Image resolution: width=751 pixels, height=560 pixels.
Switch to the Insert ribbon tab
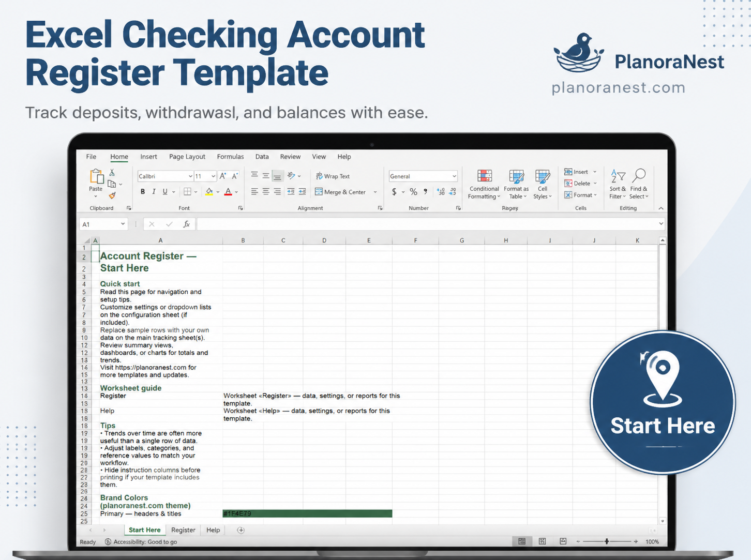[148, 157]
